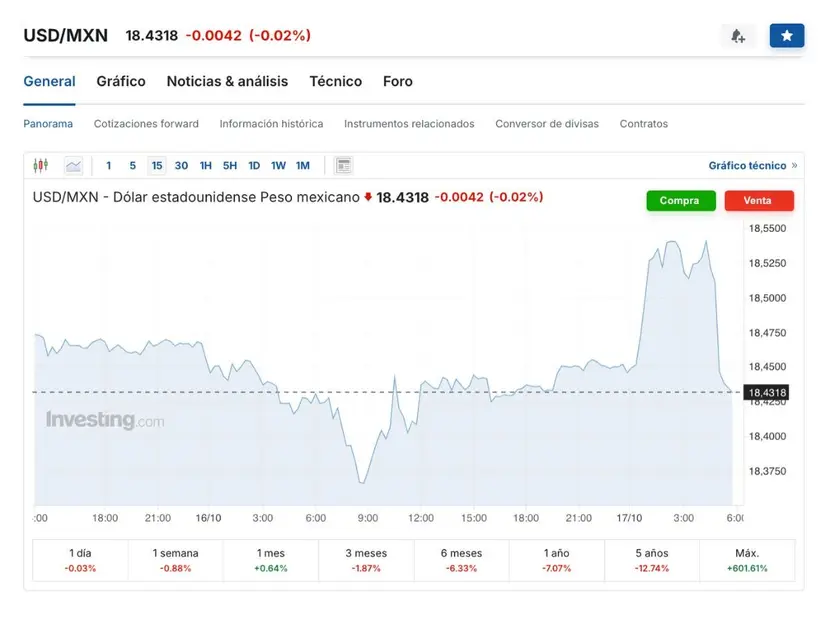Click the chart peak near 17/10 3:00
Image resolution: width=830 pixels, height=623 pixels.
click(x=671, y=242)
